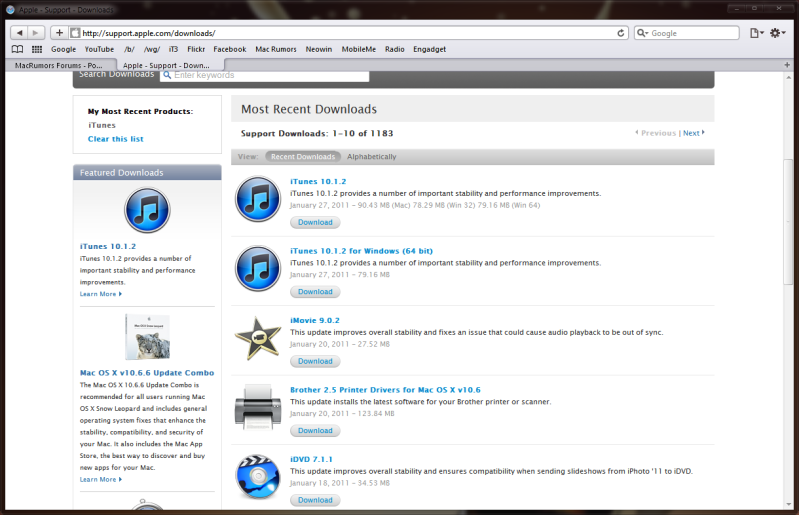Open the Radio bookmark
799x515 pixels.
coord(395,49)
